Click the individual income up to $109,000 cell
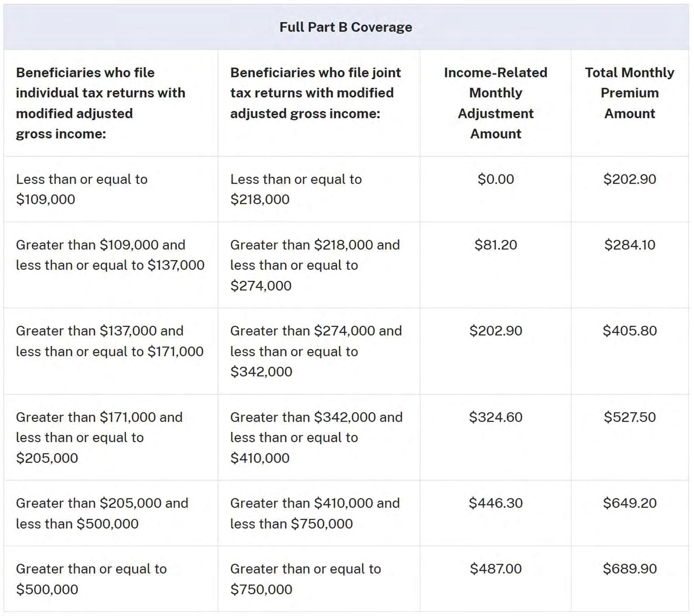The image size is (694, 616). coord(81,189)
